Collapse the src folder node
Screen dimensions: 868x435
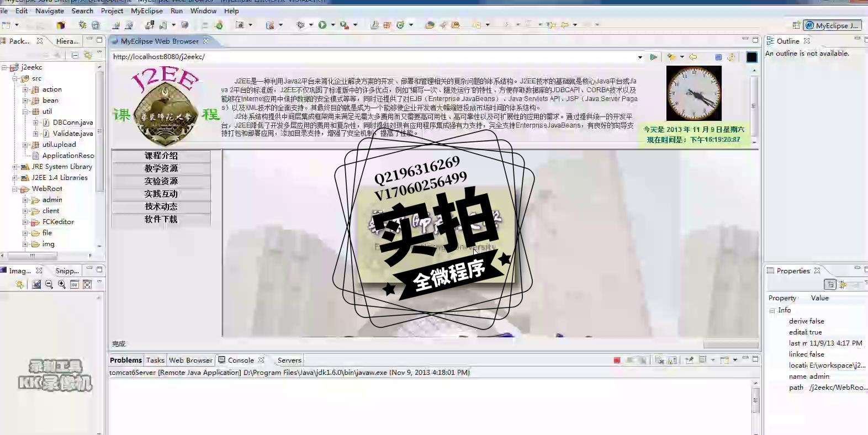[x=15, y=78]
